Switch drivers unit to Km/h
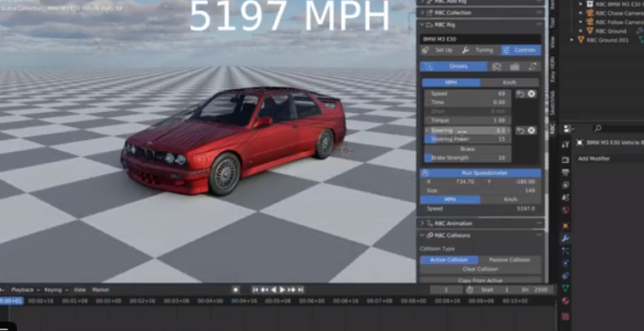The image size is (644, 331). pyautogui.click(x=510, y=82)
